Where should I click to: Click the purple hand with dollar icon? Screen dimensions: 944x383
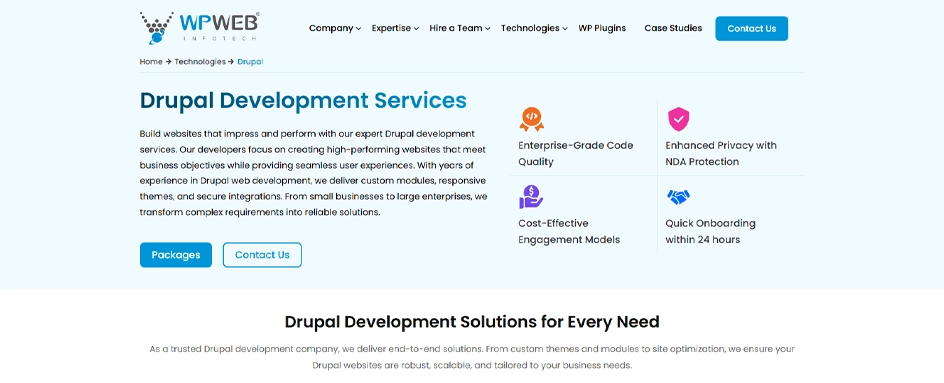click(x=530, y=197)
